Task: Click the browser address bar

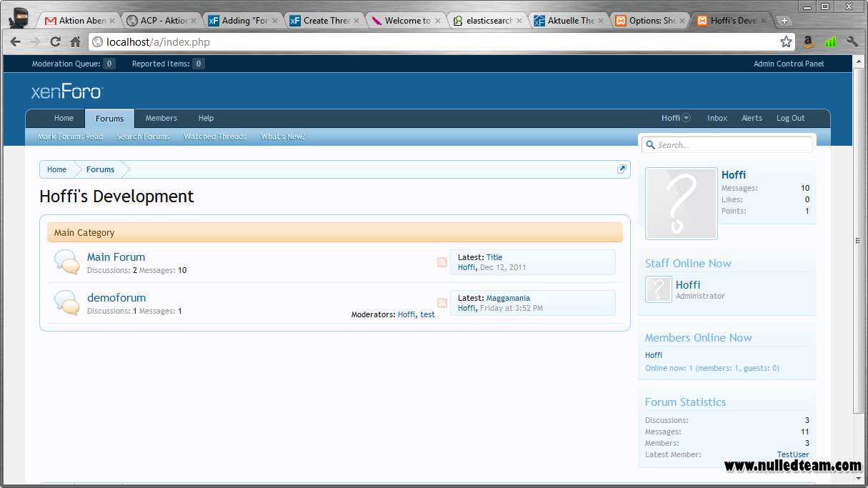Action: pyautogui.click(x=442, y=42)
